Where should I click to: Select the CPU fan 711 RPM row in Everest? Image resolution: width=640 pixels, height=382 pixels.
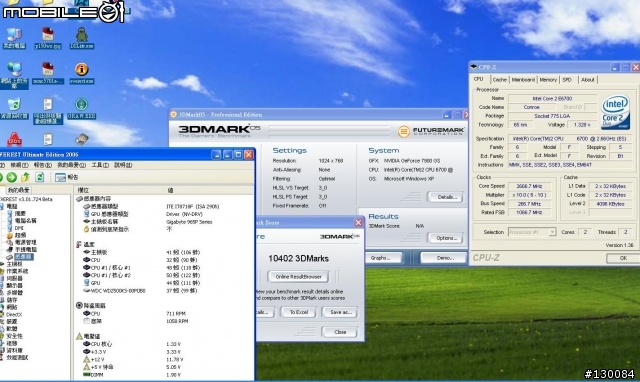(x=163, y=314)
